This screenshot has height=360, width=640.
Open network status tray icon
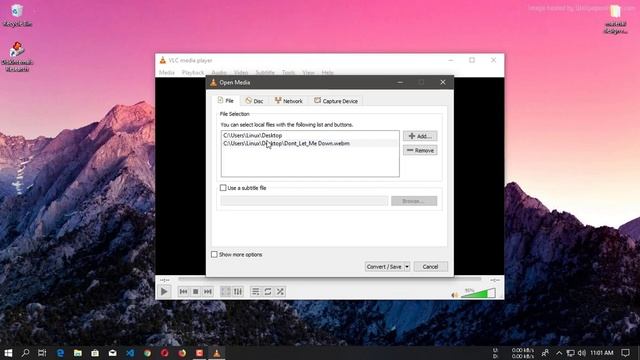(x=571, y=353)
